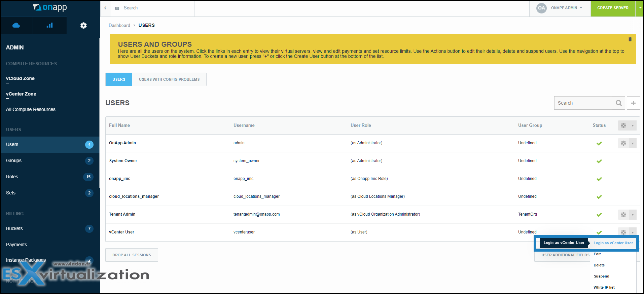Open the onapp_imc full name link

tap(119, 179)
